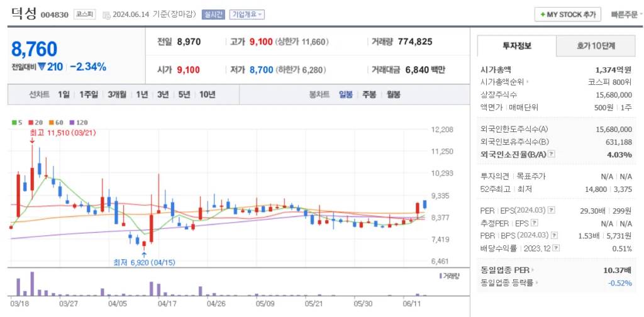Click the 10.37배 same-industry PER value
The width and height of the screenshot is (644, 317).
coord(619,270)
